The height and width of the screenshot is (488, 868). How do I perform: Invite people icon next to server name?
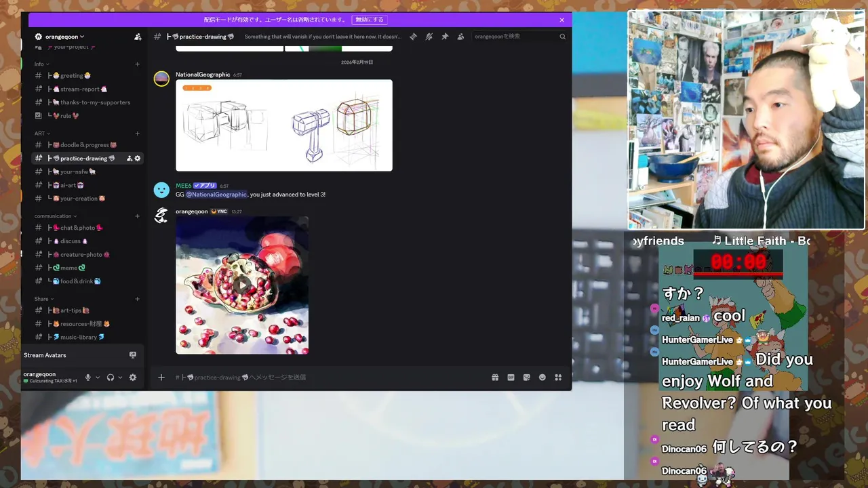tap(138, 37)
